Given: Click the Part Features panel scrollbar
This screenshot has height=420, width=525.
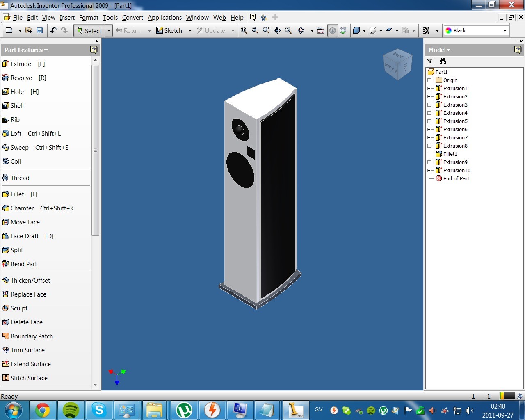Looking at the screenshot, I should 95,150.
